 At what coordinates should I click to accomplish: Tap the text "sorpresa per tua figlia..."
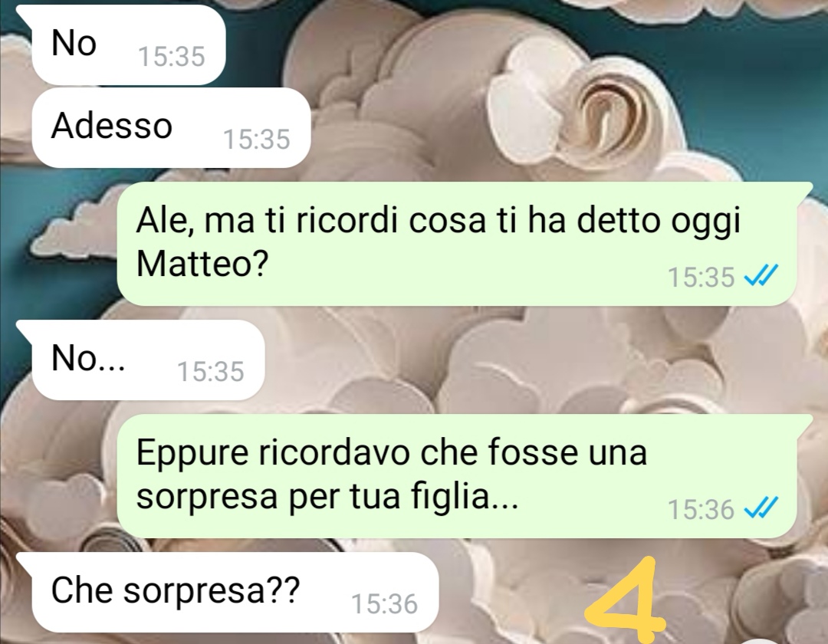click(x=327, y=496)
